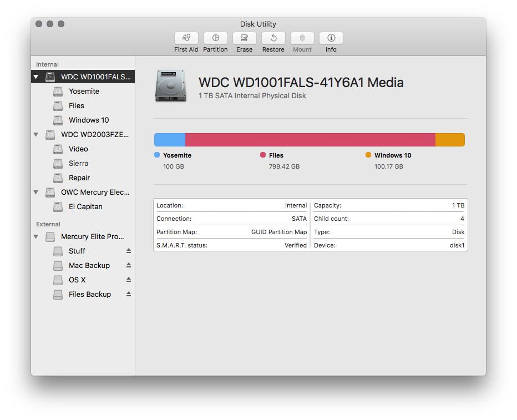
Task: Click the 100 GB size under Yosemite
Action: pos(174,166)
